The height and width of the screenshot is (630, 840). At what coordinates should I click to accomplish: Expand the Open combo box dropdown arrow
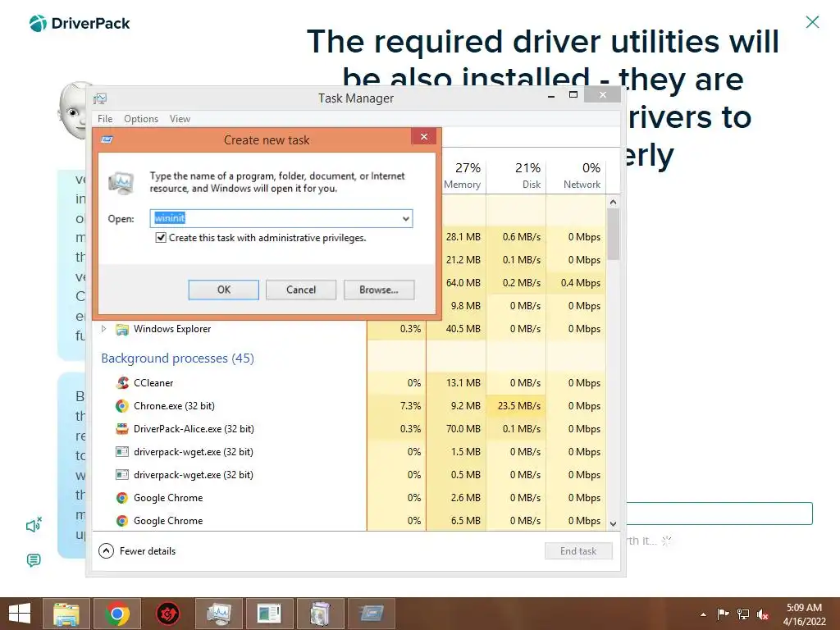coord(406,218)
